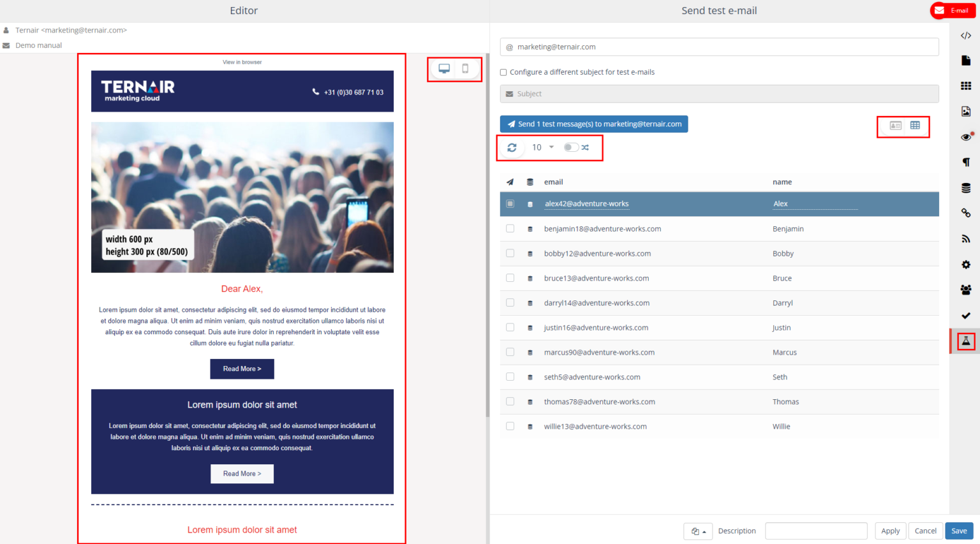Click Read More in the dark blue block
The image size is (980, 544).
(x=242, y=474)
